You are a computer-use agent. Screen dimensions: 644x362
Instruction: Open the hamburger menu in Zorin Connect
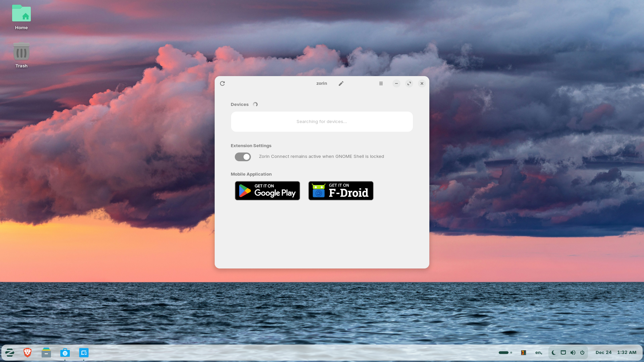pyautogui.click(x=381, y=83)
